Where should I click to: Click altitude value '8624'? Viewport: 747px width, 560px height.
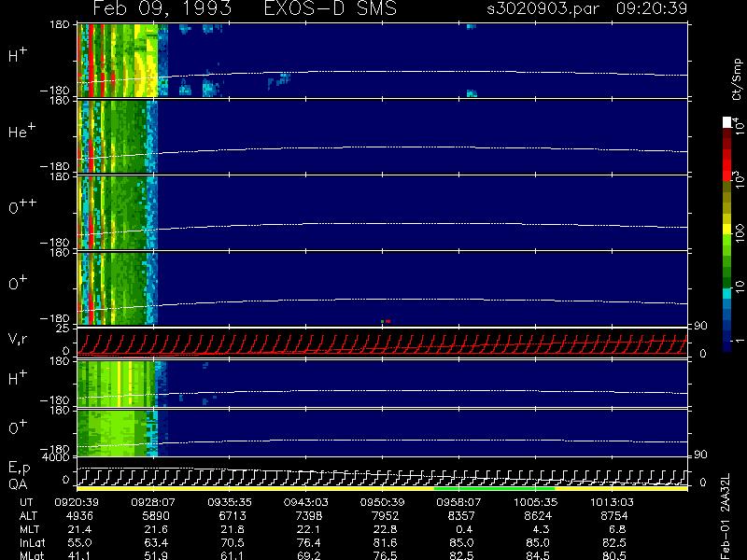click(x=538, y=516)
